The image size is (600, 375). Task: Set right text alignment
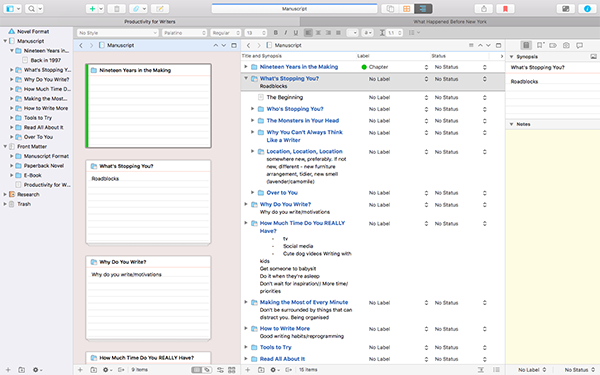click(x=328, y=33)
